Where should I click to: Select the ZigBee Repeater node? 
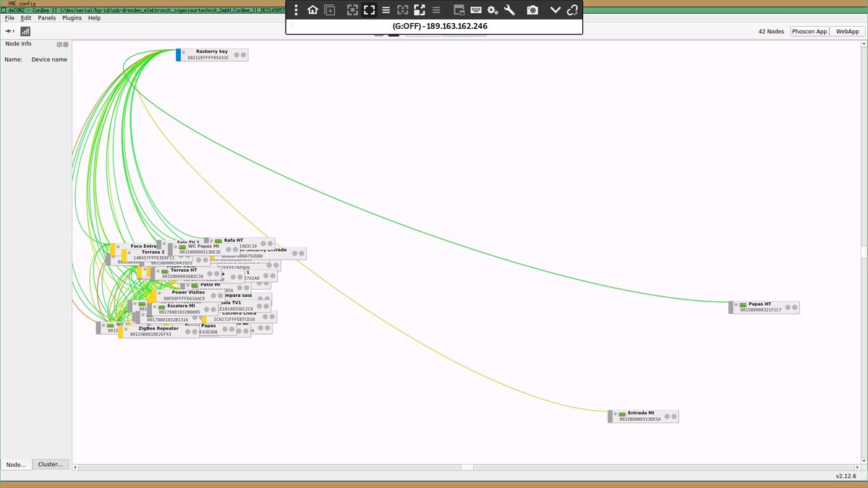pos(158,332)
